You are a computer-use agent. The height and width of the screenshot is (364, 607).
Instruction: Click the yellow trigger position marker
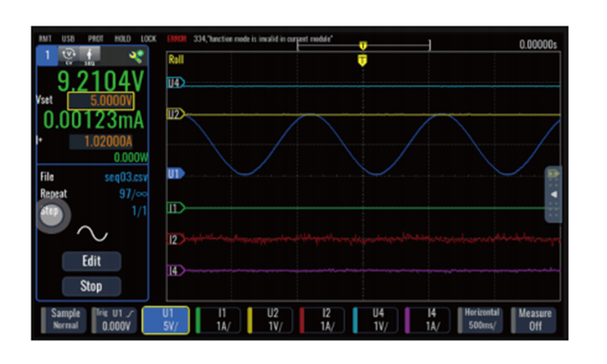[363, 59]
